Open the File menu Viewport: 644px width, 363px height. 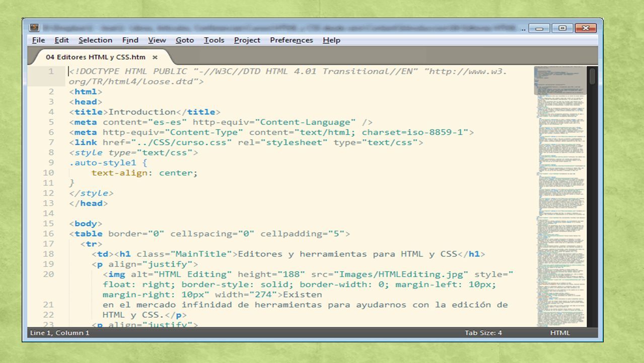38,40
